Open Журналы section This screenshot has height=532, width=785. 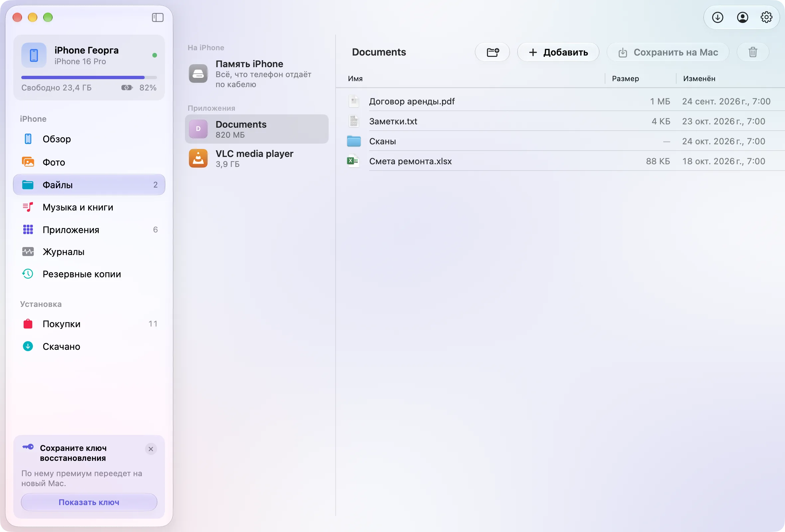coord(89,252)
